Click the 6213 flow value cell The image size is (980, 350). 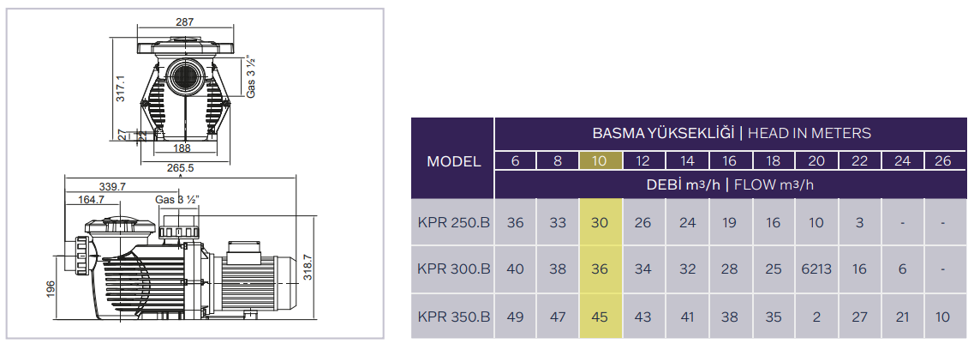pyautogui.click(x=816, y=269)
